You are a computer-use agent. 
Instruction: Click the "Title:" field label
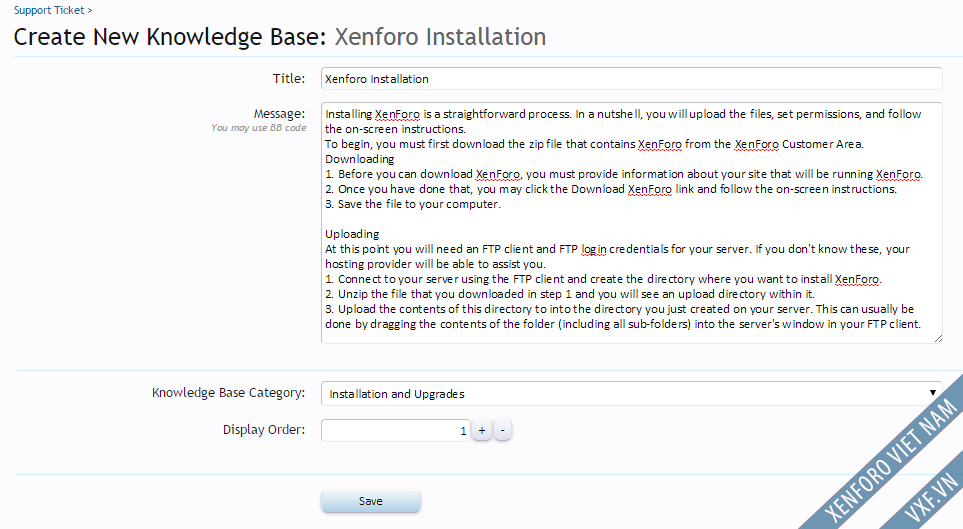(289, 78)
